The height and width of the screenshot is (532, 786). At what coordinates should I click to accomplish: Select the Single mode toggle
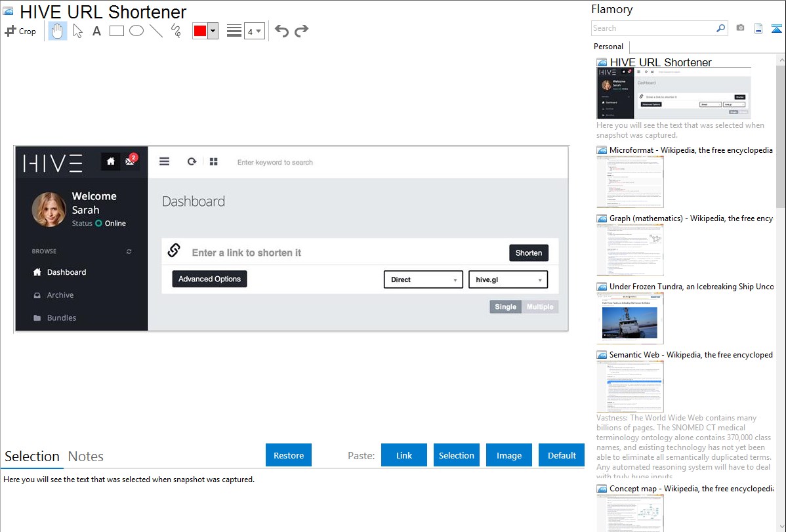(505, 306)
